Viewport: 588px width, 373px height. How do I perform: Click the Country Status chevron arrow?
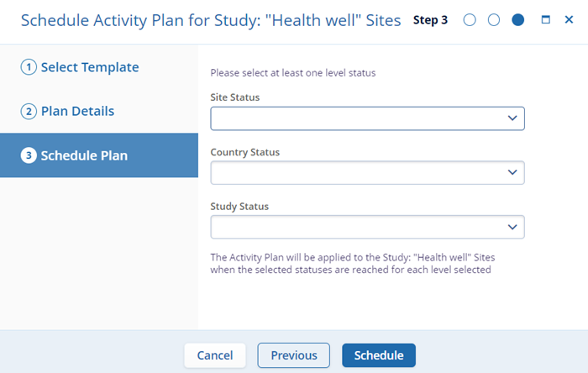[512, 173]
